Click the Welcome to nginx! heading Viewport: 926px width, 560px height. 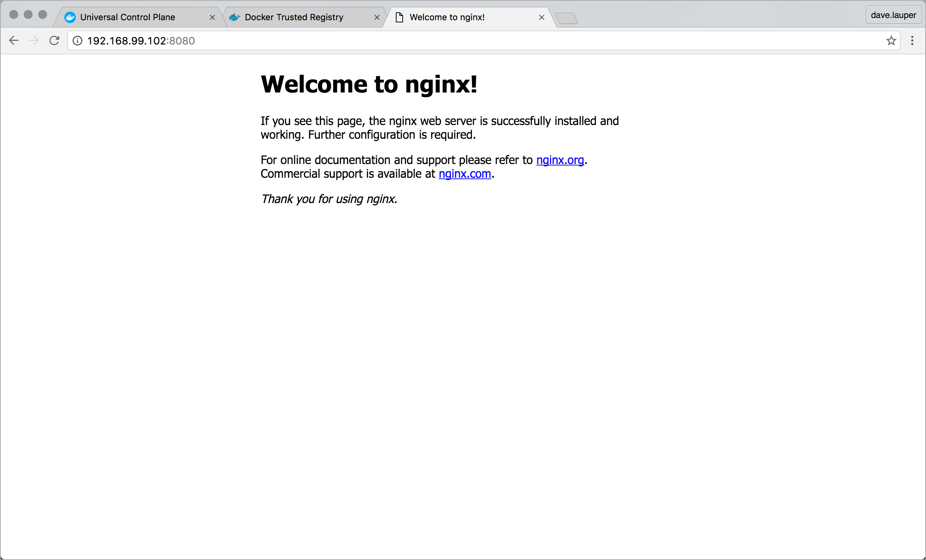369,84
